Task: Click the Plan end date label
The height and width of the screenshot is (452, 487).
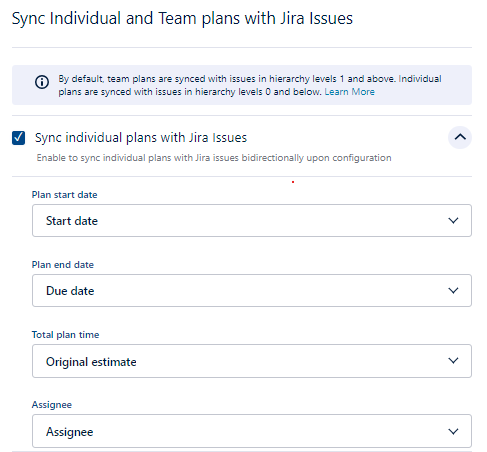Action: point(63,265)
